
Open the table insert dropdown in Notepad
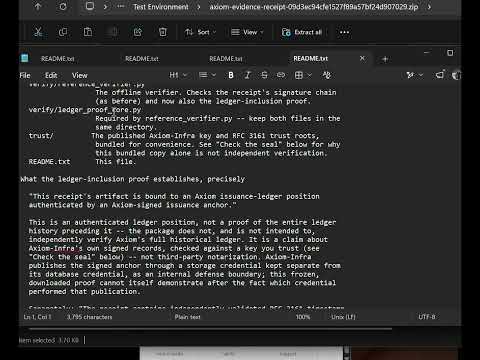click(303, 75)
